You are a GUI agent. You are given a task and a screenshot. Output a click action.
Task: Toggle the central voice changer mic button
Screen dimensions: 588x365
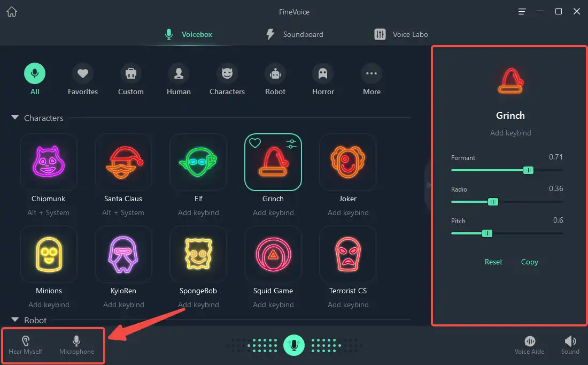pyautogui.click(x=294, y=345)
